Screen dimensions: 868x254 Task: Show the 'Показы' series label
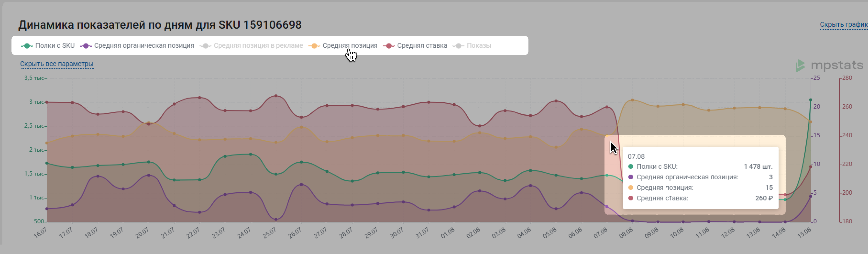(478, 46)
